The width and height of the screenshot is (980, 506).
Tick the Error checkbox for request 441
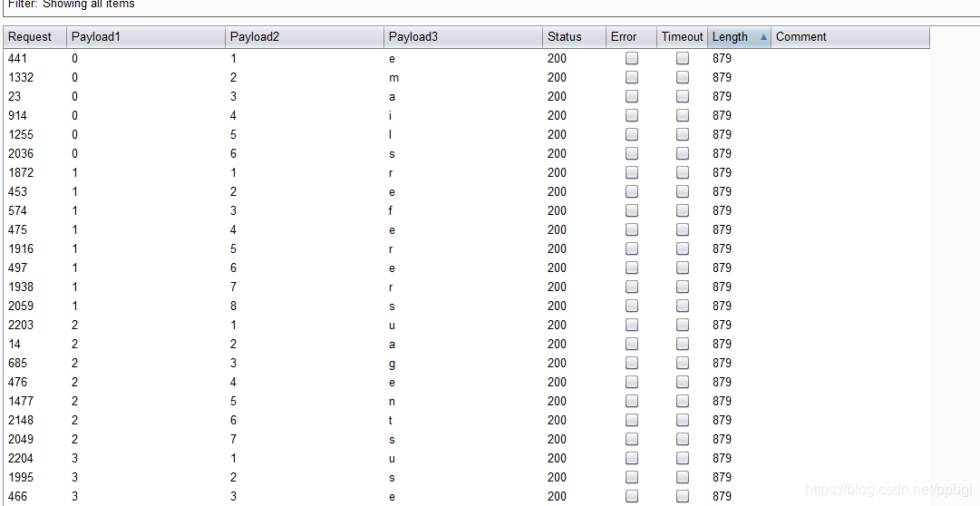(x=632, y=58)
